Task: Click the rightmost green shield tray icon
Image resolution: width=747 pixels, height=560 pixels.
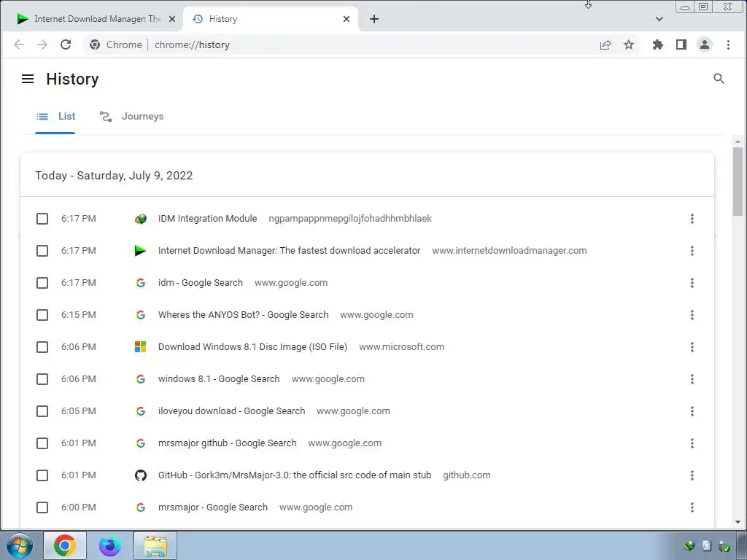Action: pyautogui.click(x=724, y=546)
